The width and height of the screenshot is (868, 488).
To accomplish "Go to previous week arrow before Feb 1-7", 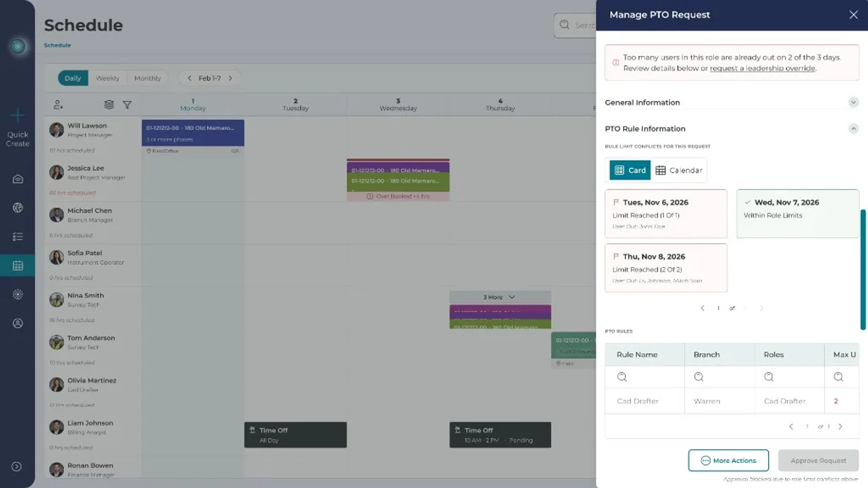I will 189,78.
